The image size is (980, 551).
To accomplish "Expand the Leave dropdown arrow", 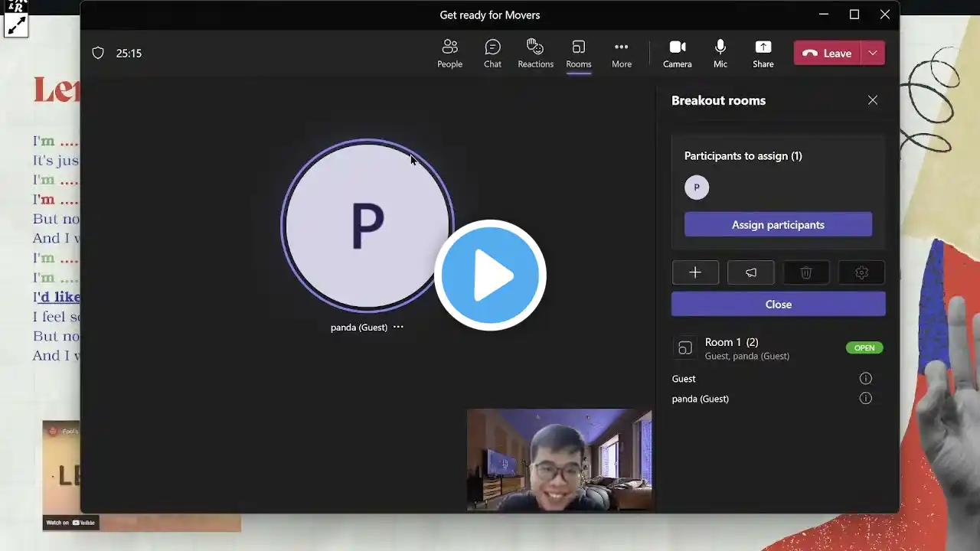I will 873,53.
